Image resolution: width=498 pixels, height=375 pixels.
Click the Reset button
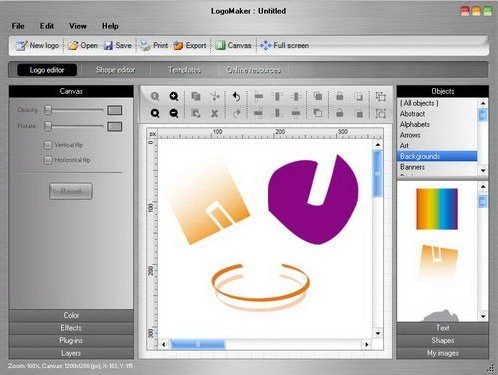pos(71,191)
